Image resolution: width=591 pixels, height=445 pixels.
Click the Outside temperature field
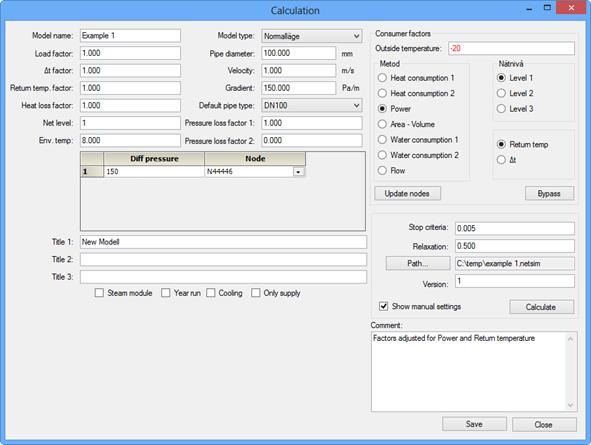(x=511, y=49)
